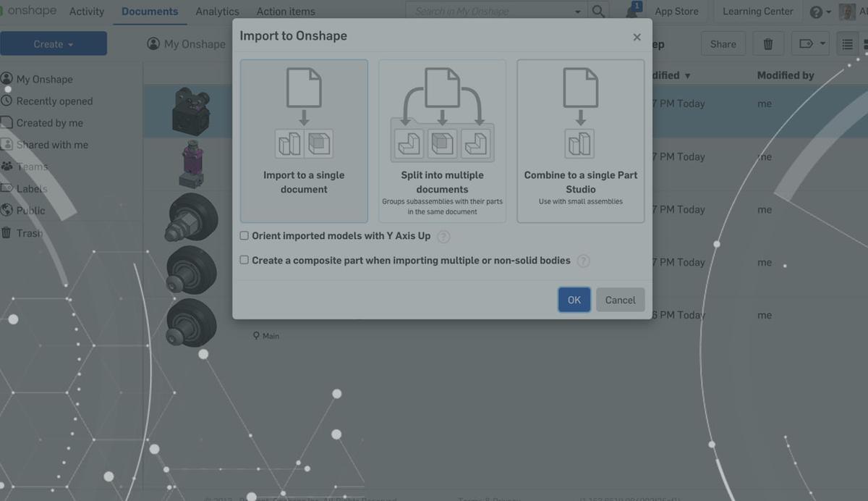Click the search magnifying glass icon
This screenshot has width=868, height=501.
click(597, 11)
